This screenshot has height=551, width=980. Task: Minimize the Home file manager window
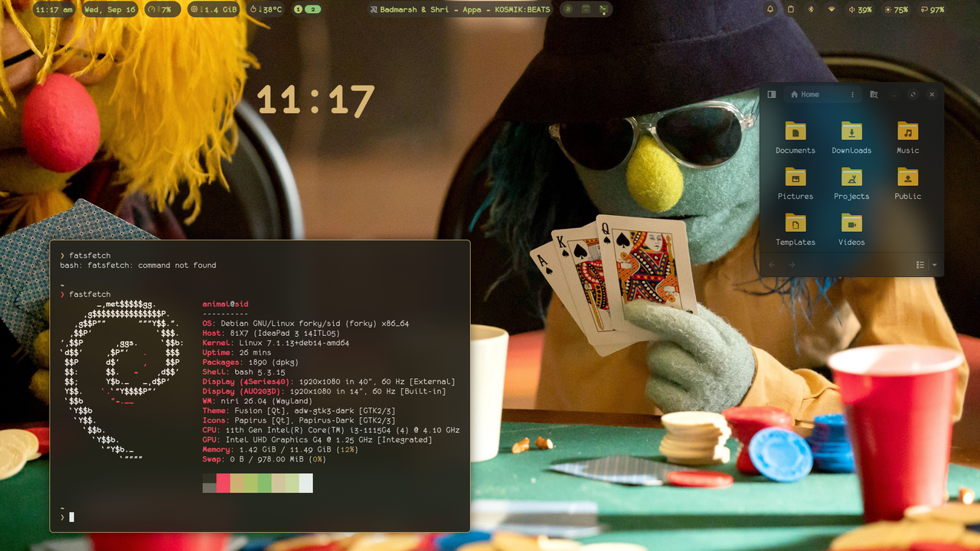pos(893,94)
